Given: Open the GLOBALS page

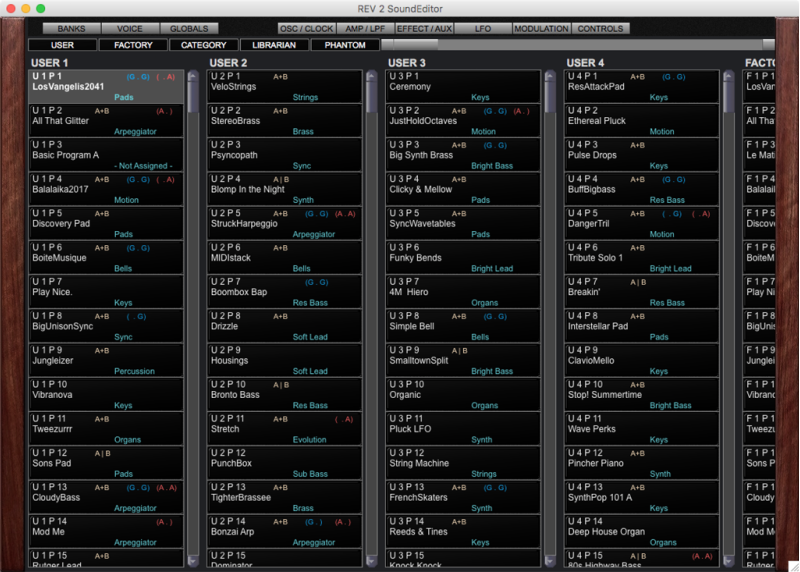Looking at the screenshot, I should point(188,29).
